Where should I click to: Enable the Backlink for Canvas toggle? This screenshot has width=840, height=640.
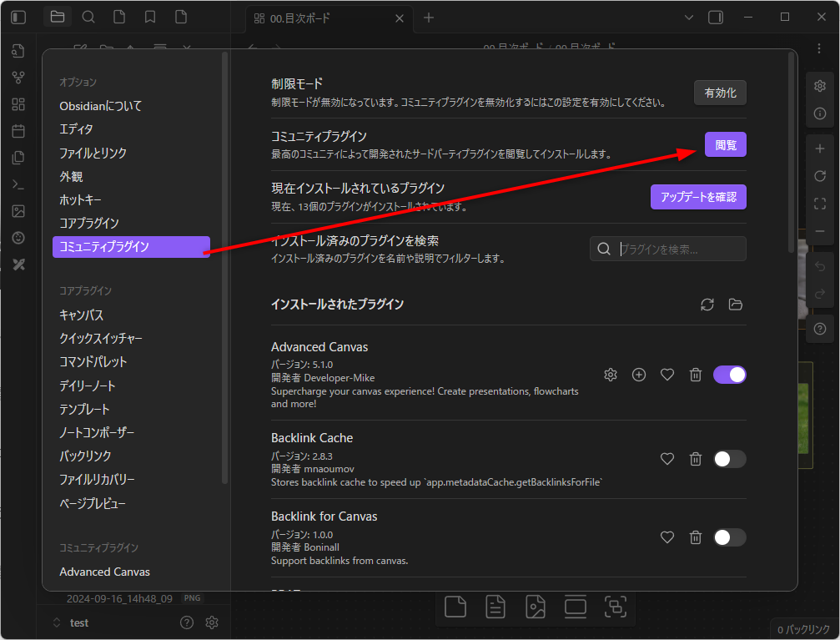(730, 537)
